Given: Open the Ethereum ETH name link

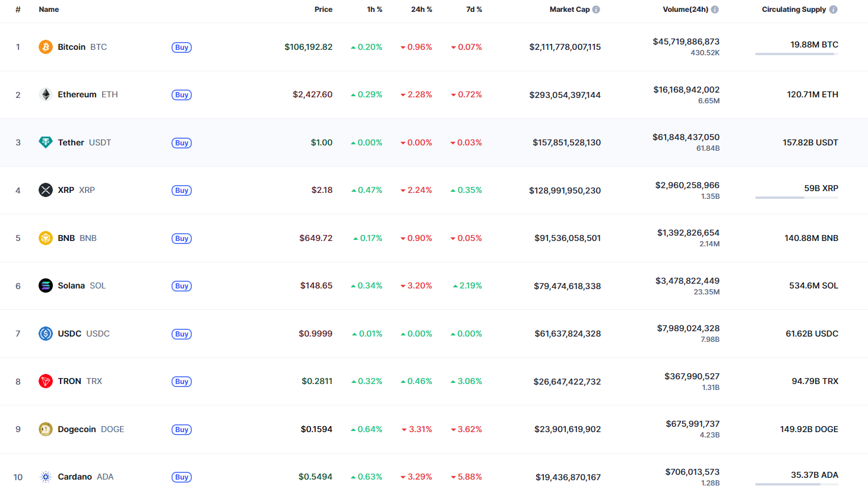Looking at the screenshot, I should click(x=88, y=94).
